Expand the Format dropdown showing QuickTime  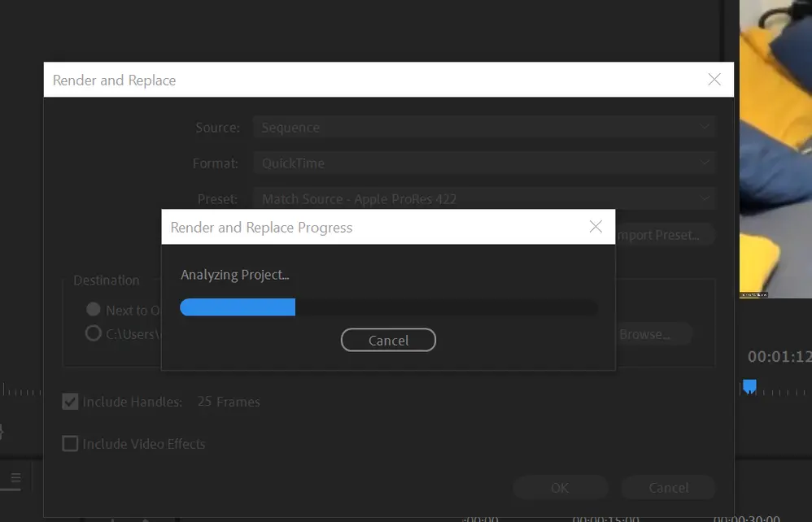[483, 163]
